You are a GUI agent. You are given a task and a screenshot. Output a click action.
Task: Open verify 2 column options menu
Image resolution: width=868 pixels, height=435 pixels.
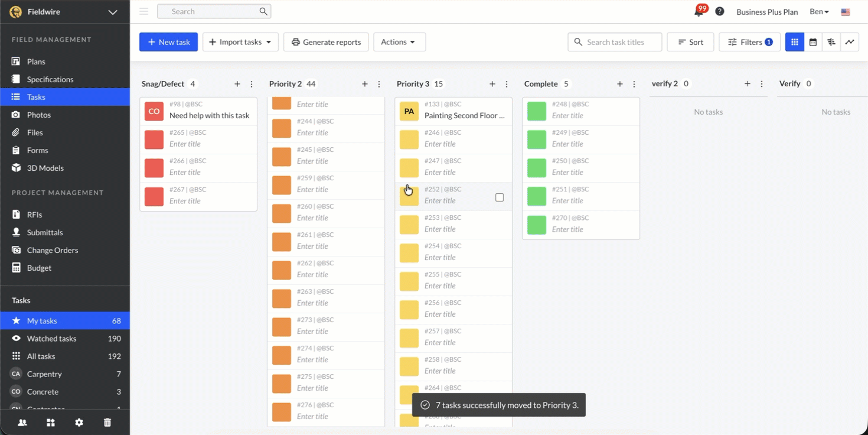[x=762, y=84]
